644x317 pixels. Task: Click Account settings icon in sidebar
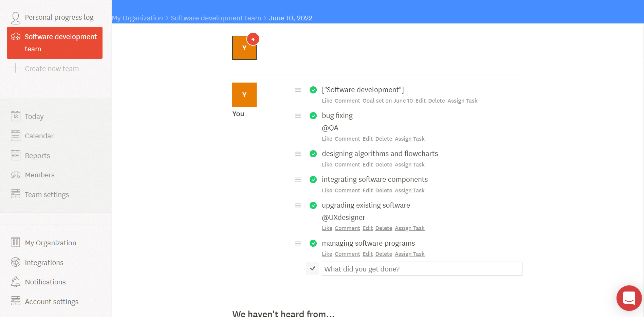point(15,301)
